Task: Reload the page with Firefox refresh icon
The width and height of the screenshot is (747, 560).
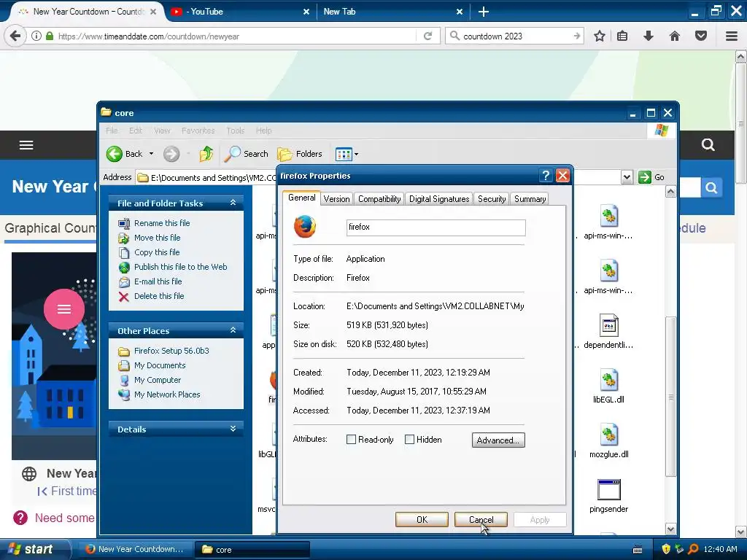Action: tap(427, 36)
